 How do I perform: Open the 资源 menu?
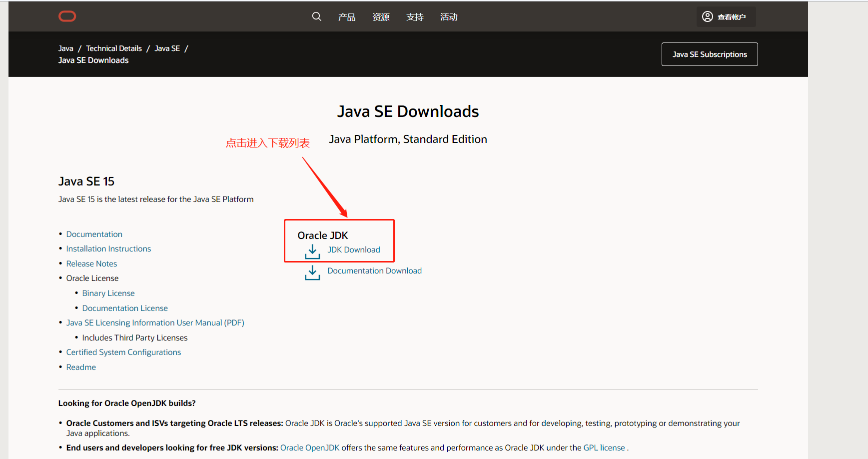click(381, 17)
